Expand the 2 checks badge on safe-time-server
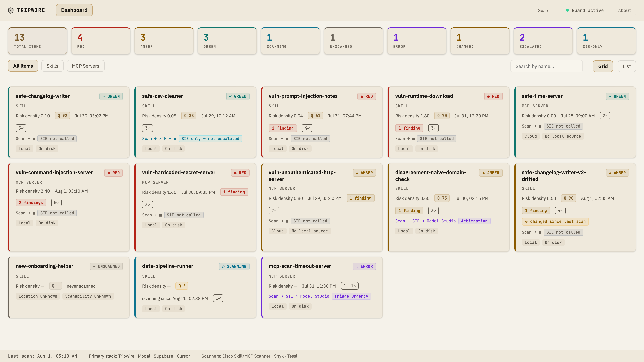Screen dimensions: 644x362 (x=605, y=116)
